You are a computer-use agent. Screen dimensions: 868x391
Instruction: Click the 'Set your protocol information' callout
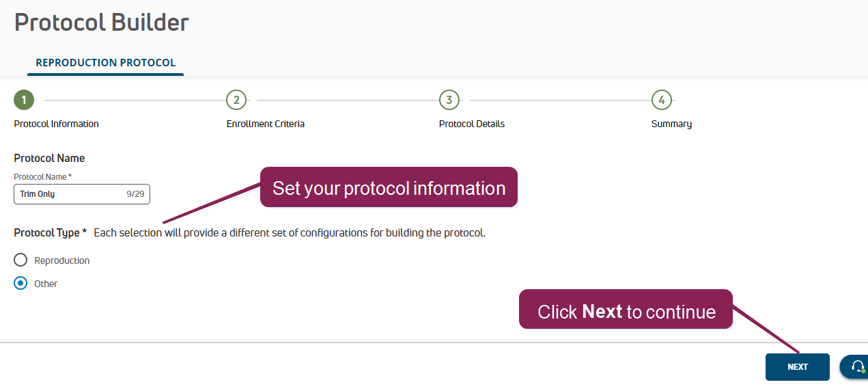click(389, 188)
